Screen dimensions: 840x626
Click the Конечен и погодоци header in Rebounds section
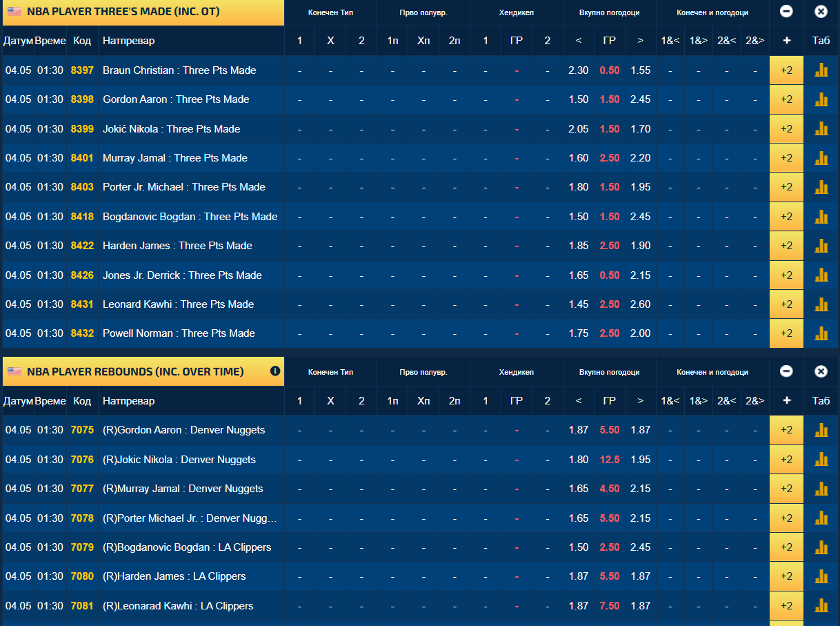click(x=712, y=372)
